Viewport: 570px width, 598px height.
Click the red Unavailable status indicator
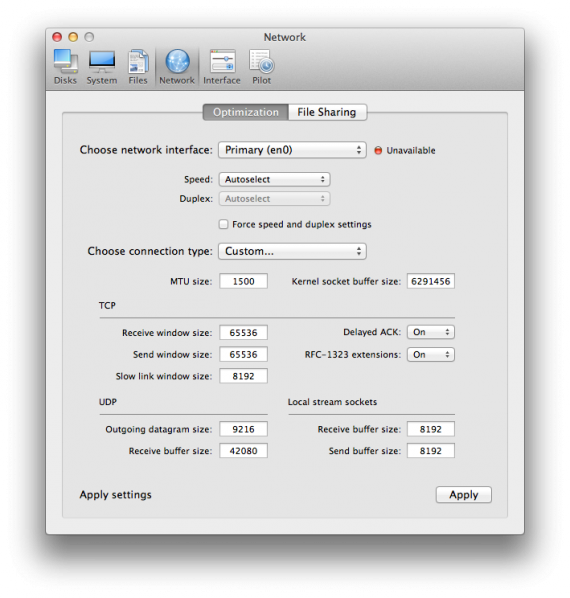(378, 150)
